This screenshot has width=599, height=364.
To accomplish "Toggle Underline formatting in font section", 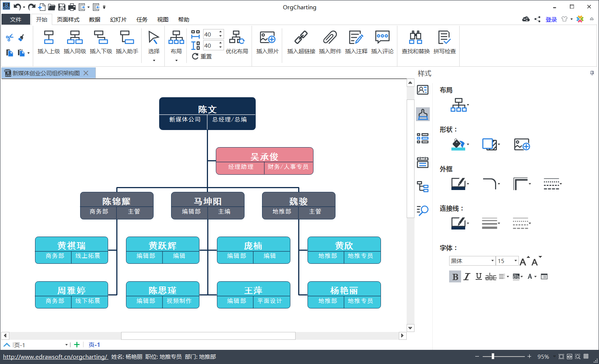I will tap(479, 276).
